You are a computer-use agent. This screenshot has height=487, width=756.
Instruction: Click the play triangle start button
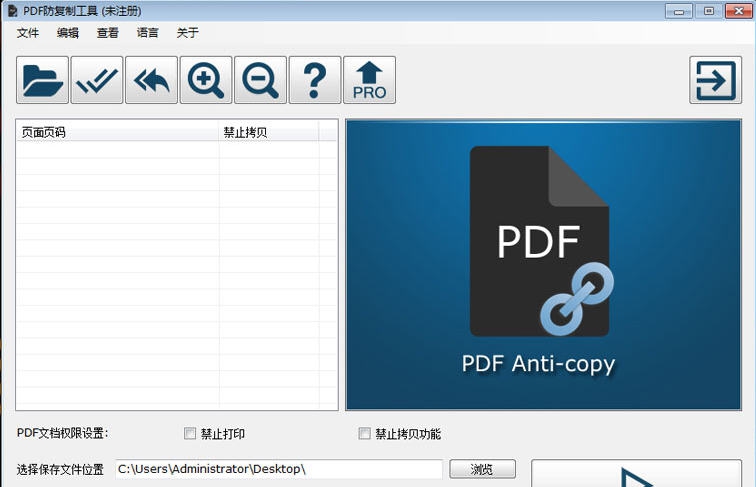click(x=636, y=473)
